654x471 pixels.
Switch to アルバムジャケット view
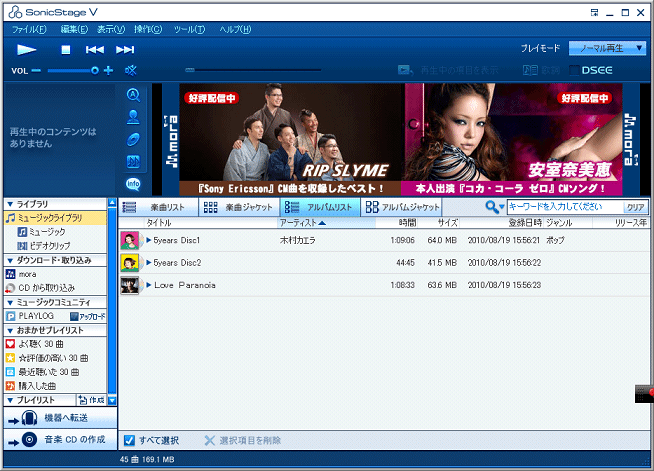click(402, 207)
